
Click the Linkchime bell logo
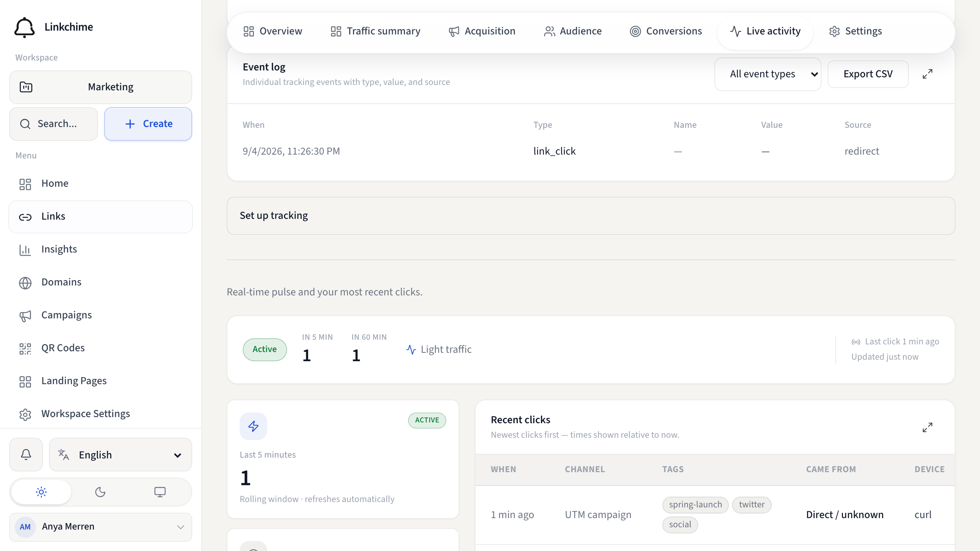click(24, 27)
